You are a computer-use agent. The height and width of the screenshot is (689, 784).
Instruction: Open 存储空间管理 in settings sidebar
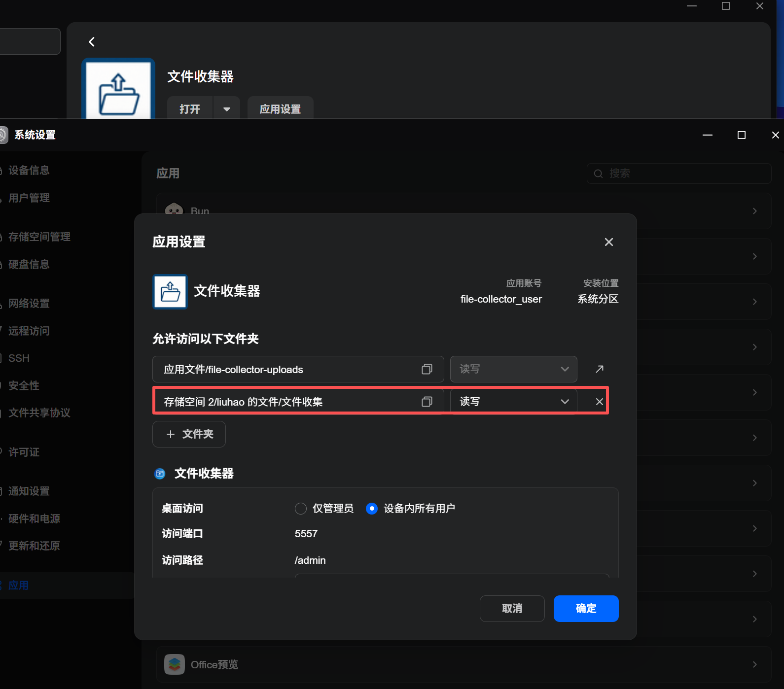39,237
